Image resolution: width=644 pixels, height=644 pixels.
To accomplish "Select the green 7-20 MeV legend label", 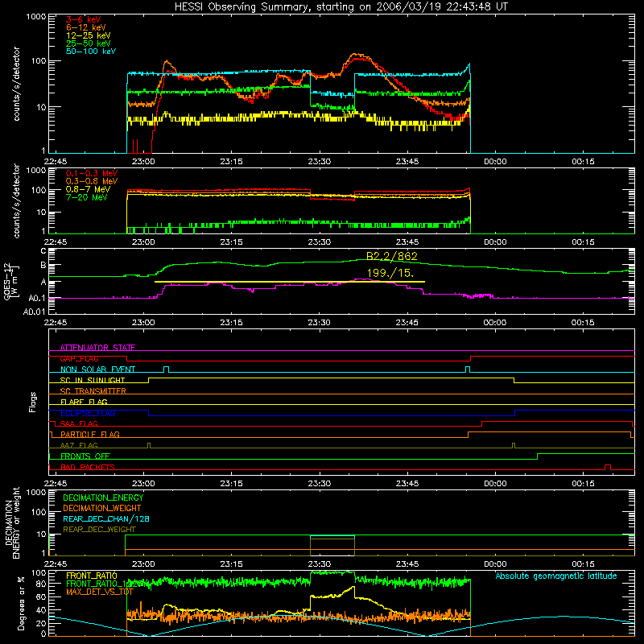I will 87,197.
